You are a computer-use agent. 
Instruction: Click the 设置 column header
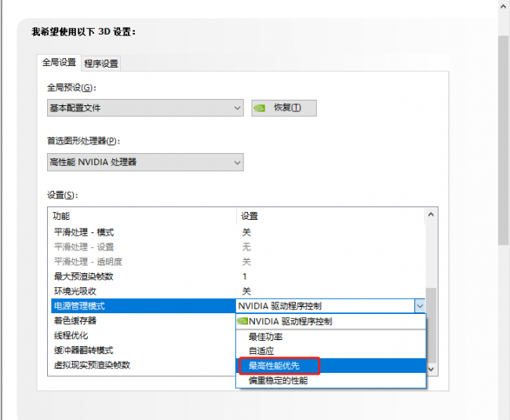(x=330, y=216)
